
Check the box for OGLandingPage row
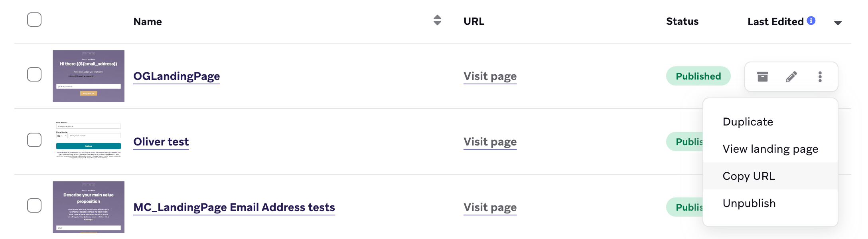pyautogui.click(x=34, y=74)
